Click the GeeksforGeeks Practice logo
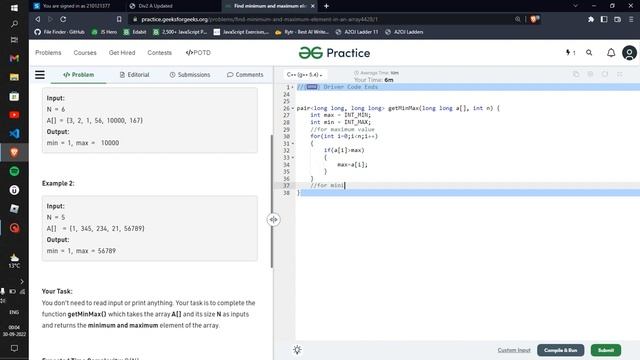This screenshot has width=640, height=360. (x=334, y=53)
